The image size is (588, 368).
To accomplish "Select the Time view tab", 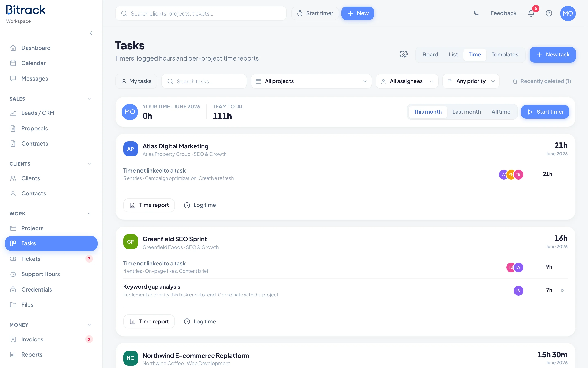I will click(474, 55).
